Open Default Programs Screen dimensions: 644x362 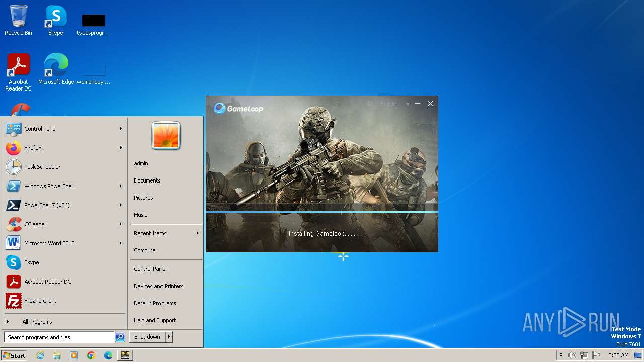[x=166, y=303]
